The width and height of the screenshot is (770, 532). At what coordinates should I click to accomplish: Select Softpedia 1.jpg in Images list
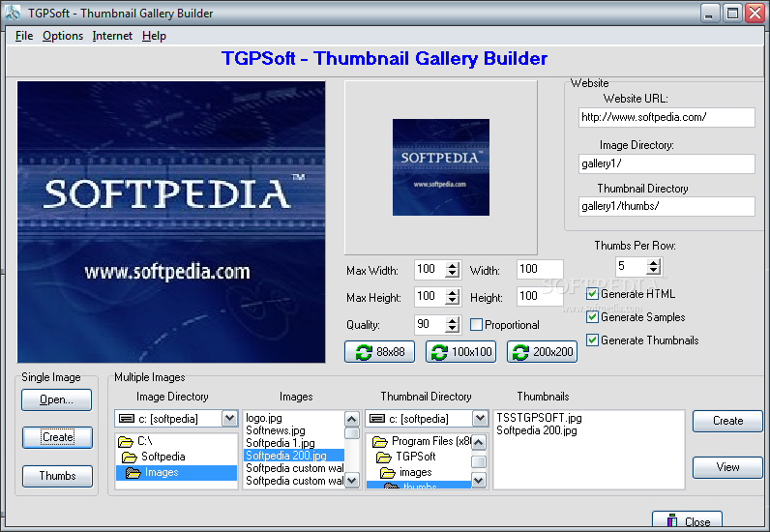click(281, 443)
